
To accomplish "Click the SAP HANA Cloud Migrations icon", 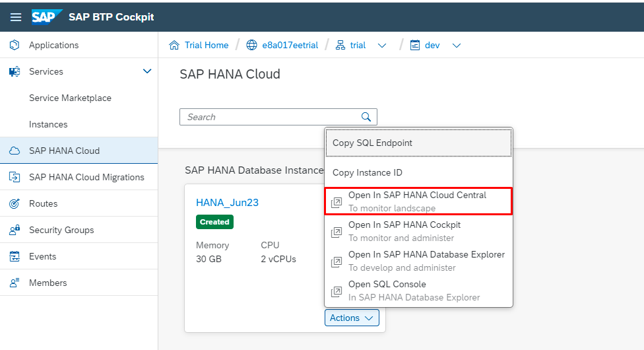I will coord(15,177).
